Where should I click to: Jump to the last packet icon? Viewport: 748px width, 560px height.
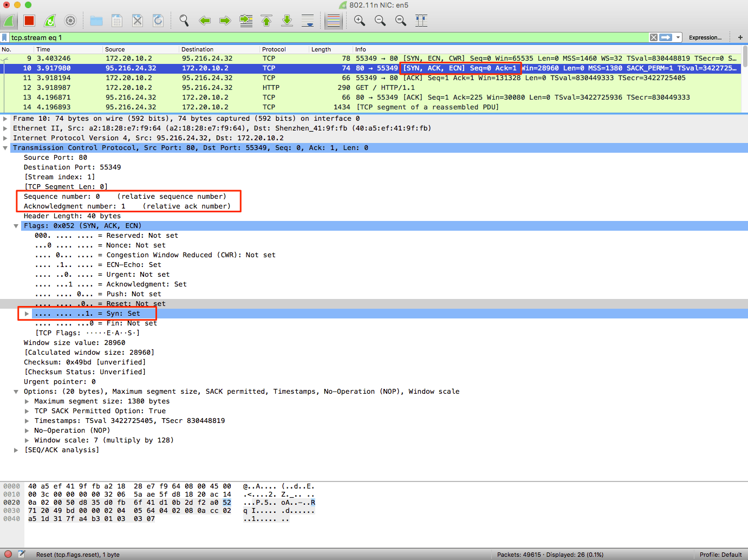pos(287,21)
